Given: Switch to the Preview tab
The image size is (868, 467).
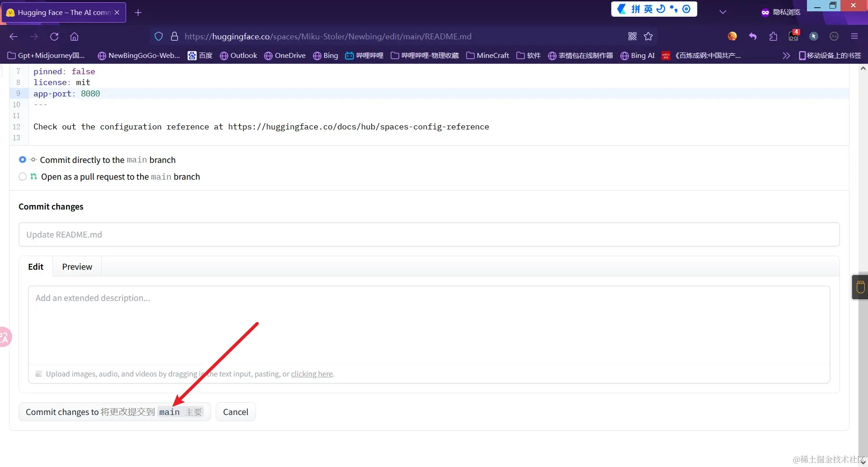Looking at the screenshot, I should point(77,267).
